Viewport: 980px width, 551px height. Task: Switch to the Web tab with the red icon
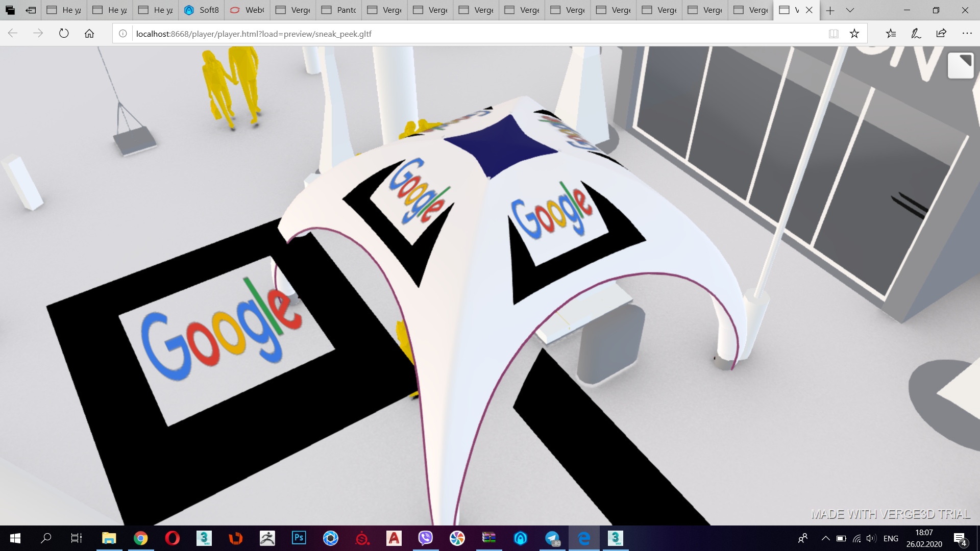(247, 10)
